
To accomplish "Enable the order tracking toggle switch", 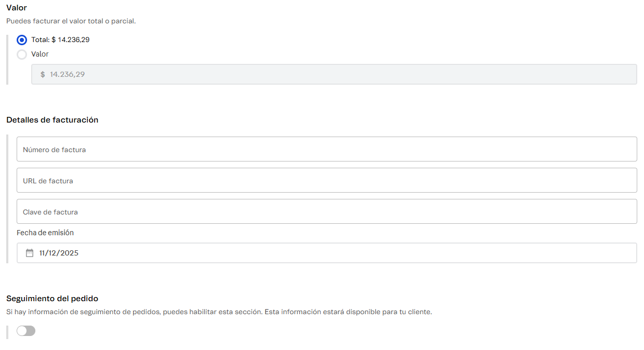I will tap(26, 331).
